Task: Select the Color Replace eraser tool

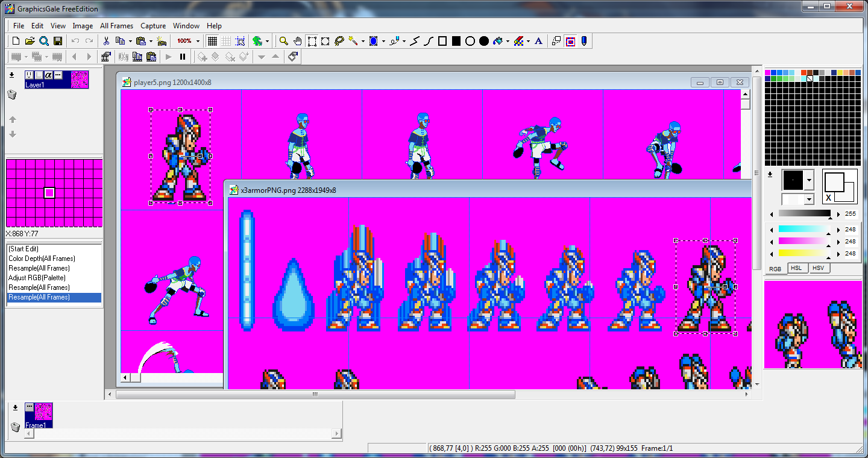Action: 518,41
